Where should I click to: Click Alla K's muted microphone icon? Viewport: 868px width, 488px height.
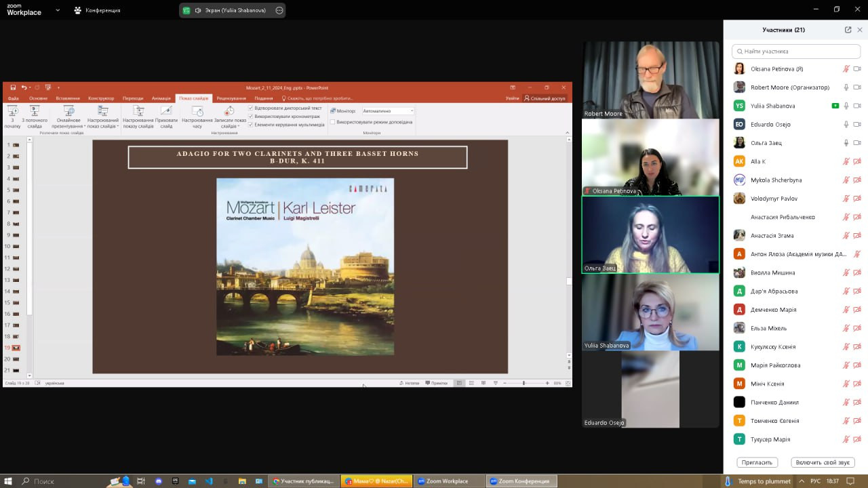tap(846, 161)
